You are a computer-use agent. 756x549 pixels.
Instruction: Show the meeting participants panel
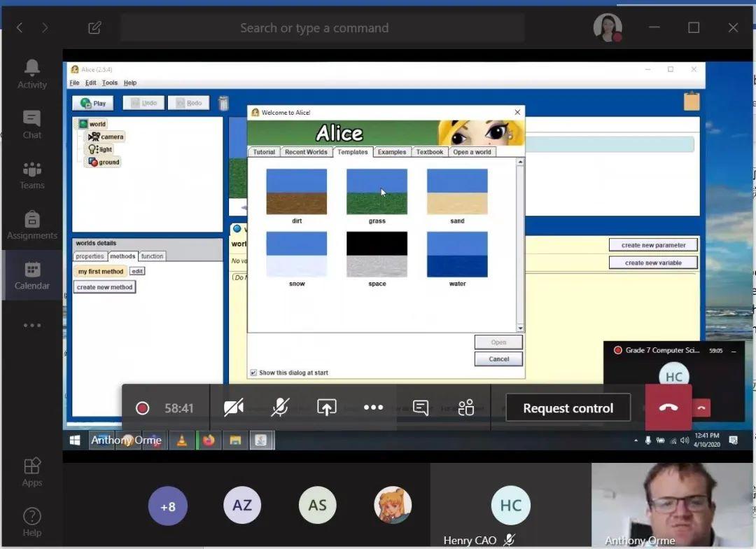tap(466, 408)
